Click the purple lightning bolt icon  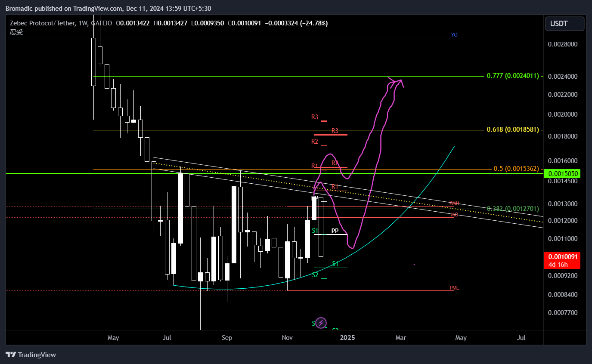click(321, 323)
